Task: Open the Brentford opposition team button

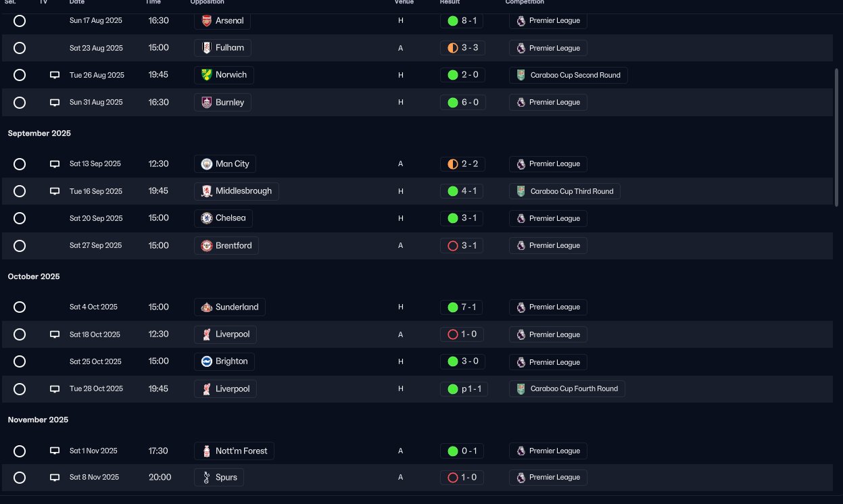Action: point(226,246)
